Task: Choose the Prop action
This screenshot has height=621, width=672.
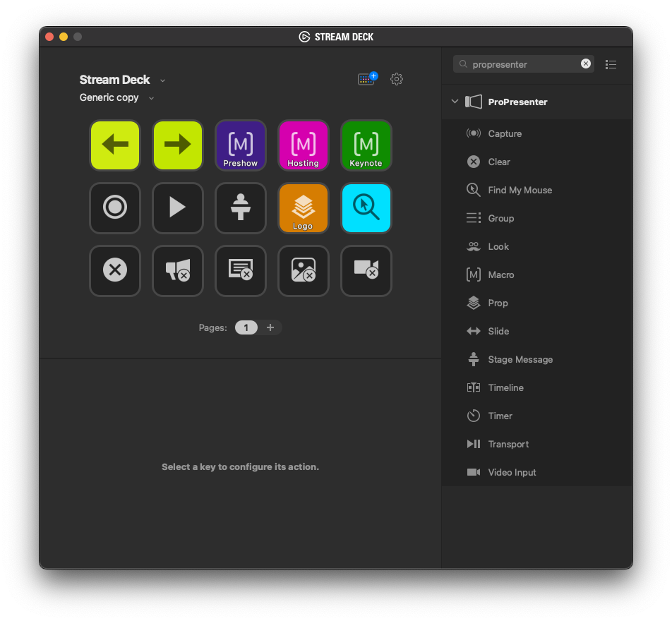Action: 537,303
